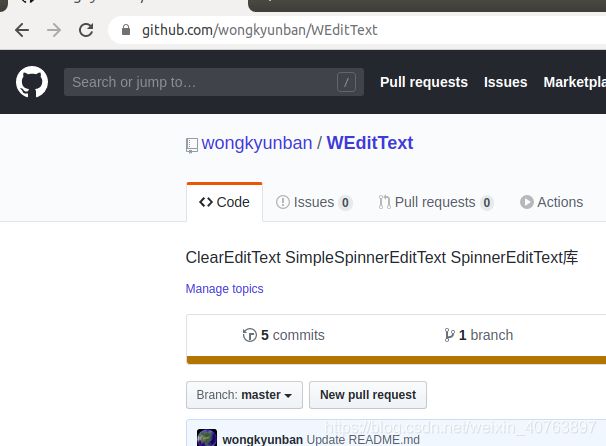
Task: Switch to the Code tab
Action: [x=225, y=202]
